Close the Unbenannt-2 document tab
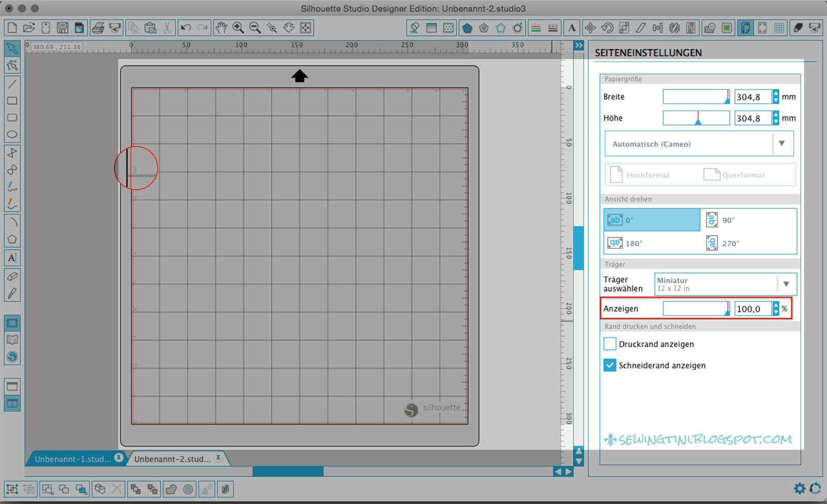This screenshot has height=504, width=827. (x=219, y=457)
